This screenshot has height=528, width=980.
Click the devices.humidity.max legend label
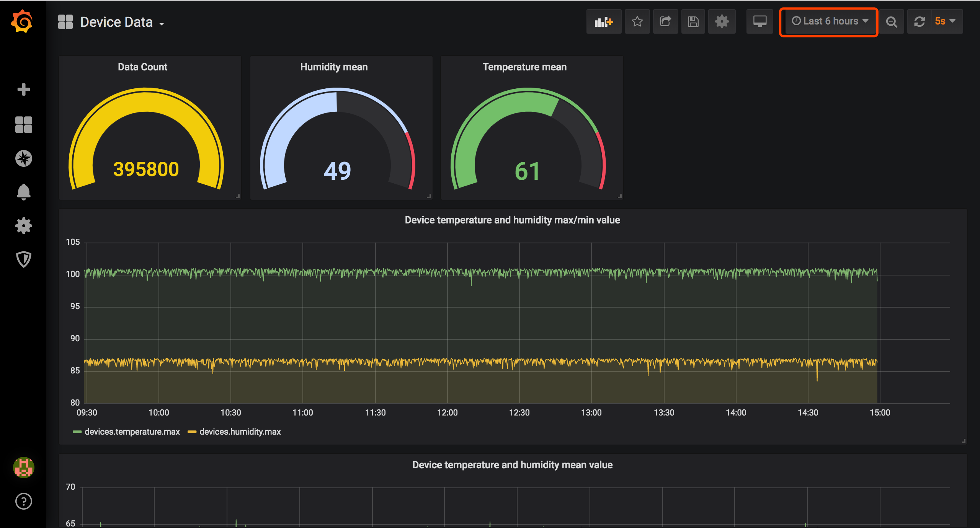click(240, 432)
